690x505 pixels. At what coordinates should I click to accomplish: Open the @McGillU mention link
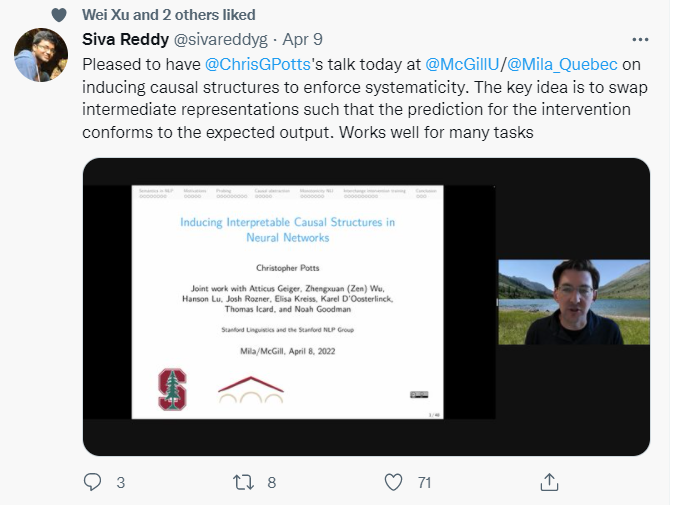(x=461, y=63)
